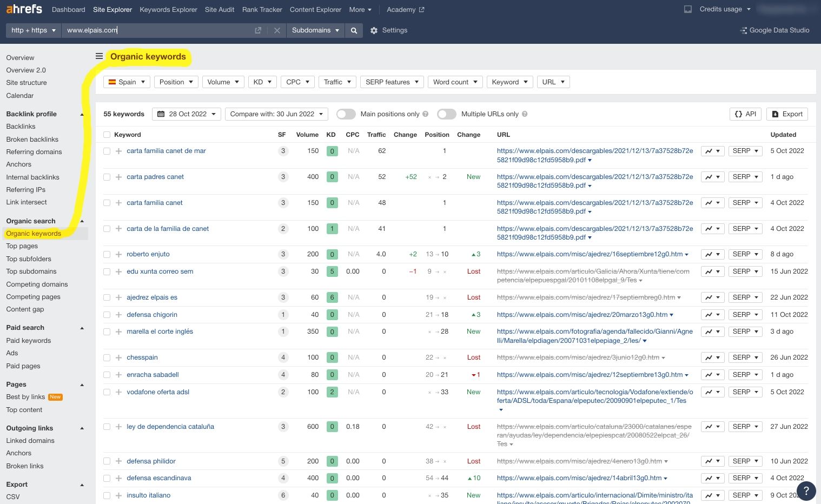
Task: Select Top pages in the sidebar
Action: pos(22,246)
